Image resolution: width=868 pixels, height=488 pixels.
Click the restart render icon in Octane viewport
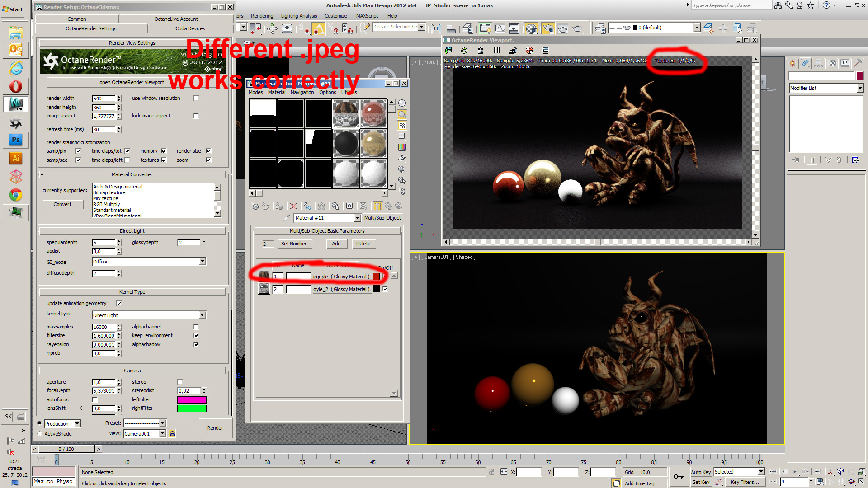tap(464, 50)
